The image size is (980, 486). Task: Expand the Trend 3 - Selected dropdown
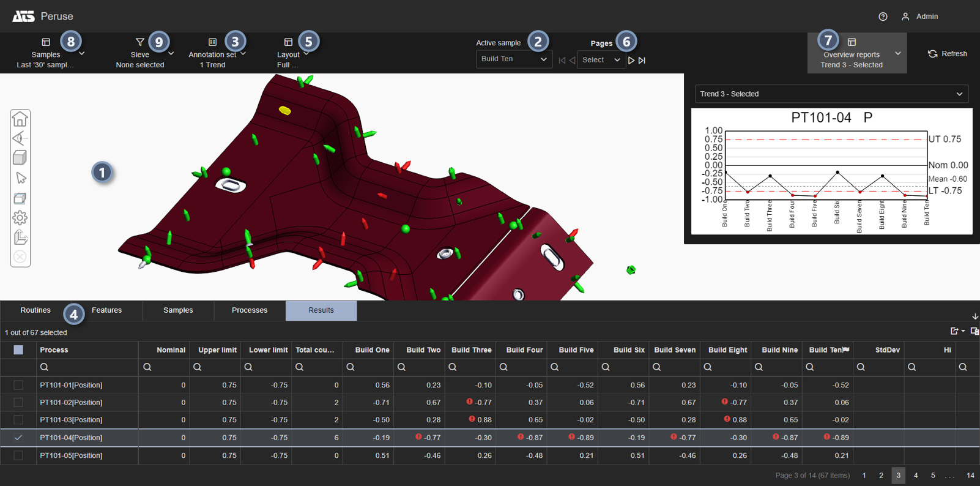click(831, 94)
